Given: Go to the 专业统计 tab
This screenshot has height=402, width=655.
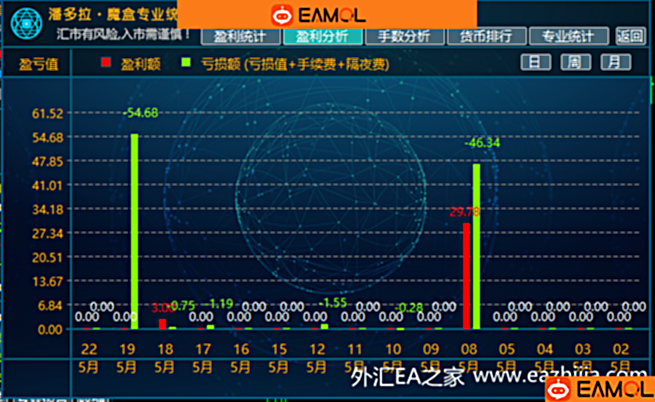Looking at the screenshot, I should click(568, 36).
